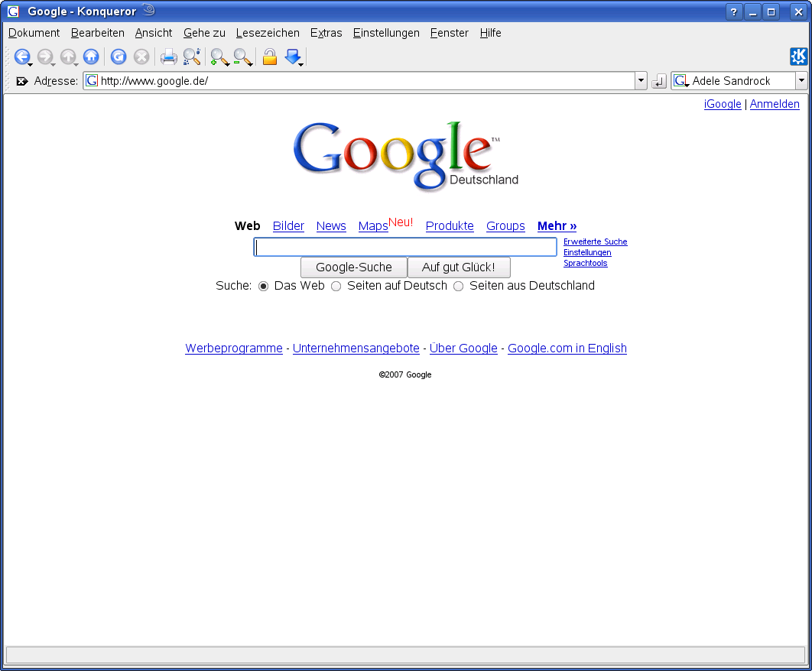Print the page using the printer icon
Viewport: 812px width, 671px height.
tap(169, 57)
